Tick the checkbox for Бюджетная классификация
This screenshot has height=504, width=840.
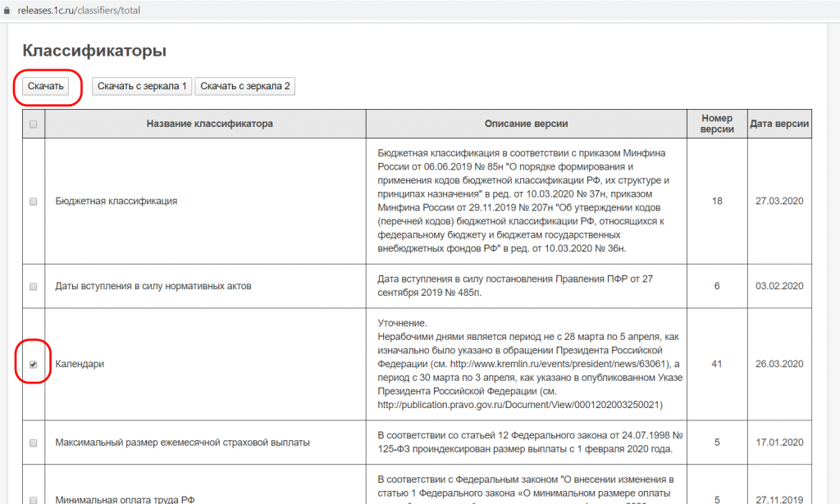[33, 201]
